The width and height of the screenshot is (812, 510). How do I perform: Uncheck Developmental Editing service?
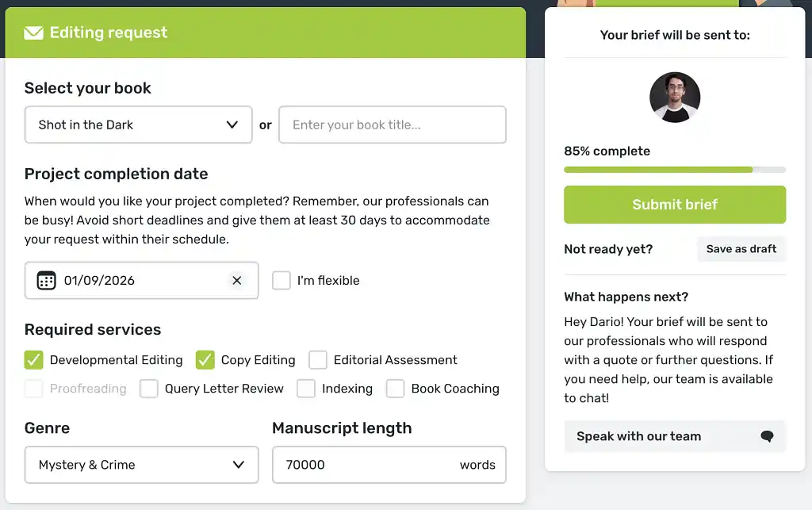(33, 360)
